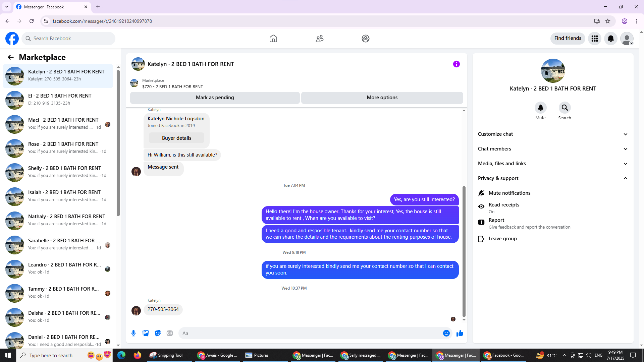Screen dimensions: 644x362
Task: Show hidden system tray icons
Action: [564, 355]
